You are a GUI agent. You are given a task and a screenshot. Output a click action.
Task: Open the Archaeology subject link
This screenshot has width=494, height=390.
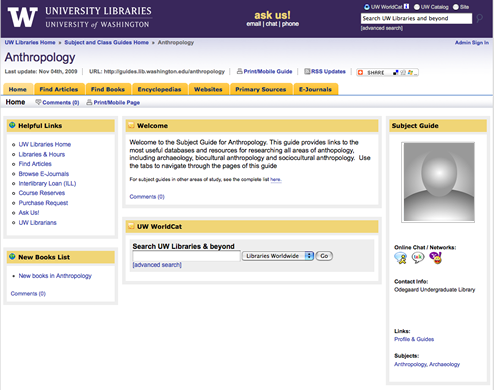444,364
